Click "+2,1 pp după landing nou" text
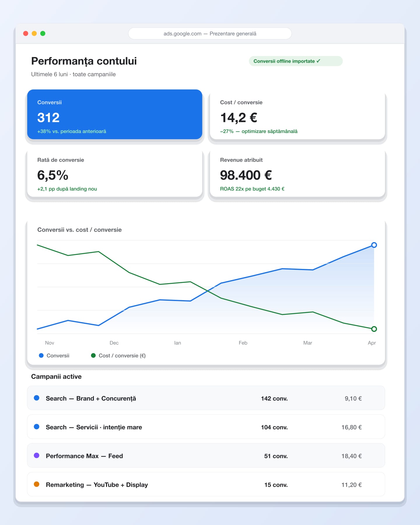The height and width of the screenshot is (525, 420). coord(67,189)
